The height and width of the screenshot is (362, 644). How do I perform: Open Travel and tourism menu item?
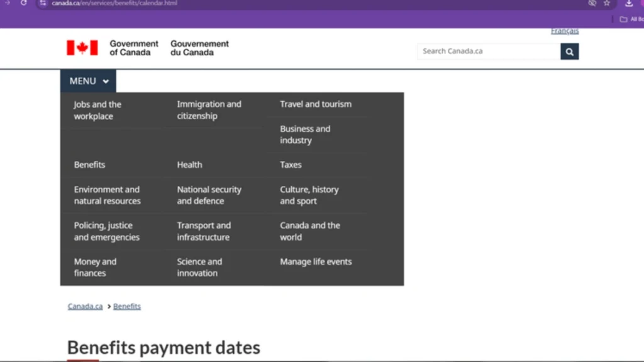click(316, 104)
